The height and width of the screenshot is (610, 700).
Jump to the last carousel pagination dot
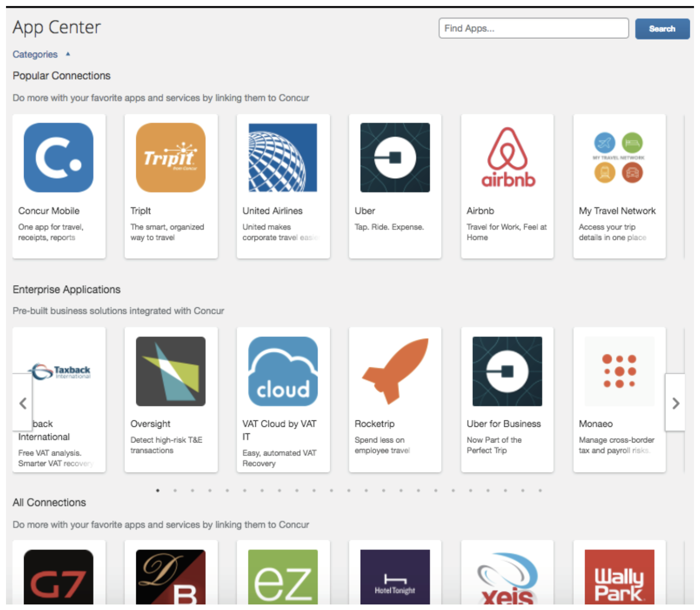[x=540, y=490]
